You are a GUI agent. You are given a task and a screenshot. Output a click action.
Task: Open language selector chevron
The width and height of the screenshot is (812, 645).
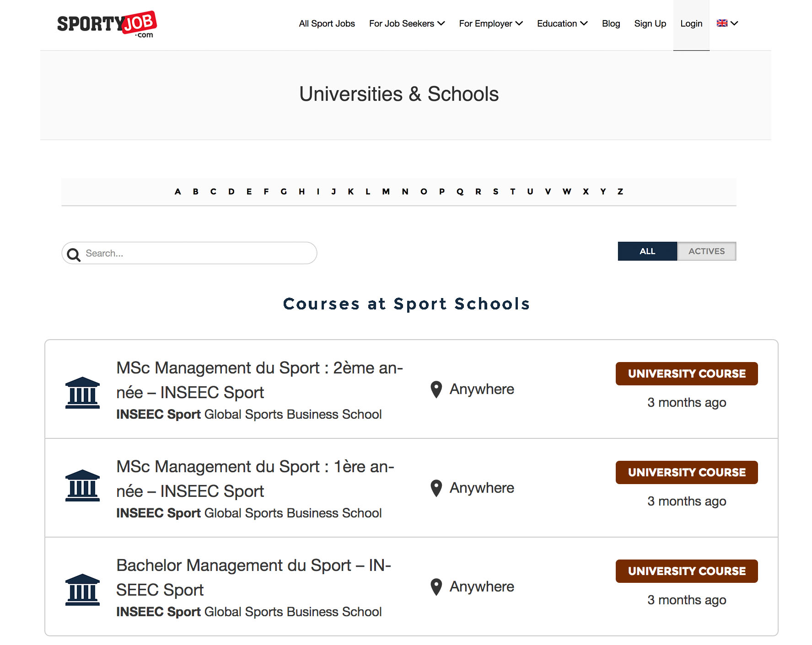click(734, 23)
